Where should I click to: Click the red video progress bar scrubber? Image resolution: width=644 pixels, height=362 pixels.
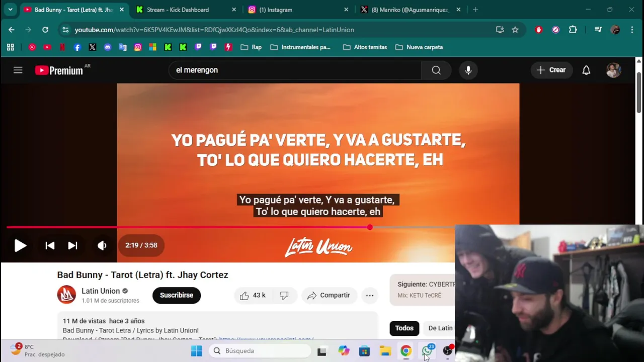click(370, 227)
